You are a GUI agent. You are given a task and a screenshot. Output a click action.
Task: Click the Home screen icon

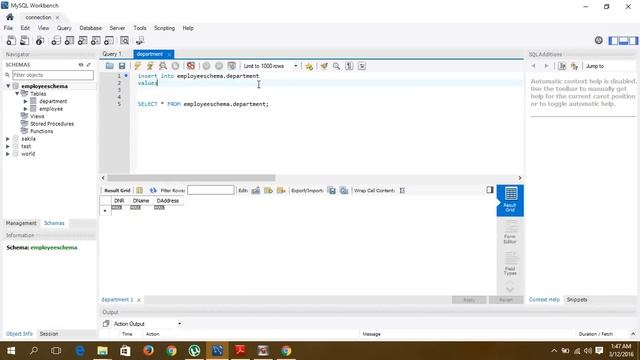point(10,17)
